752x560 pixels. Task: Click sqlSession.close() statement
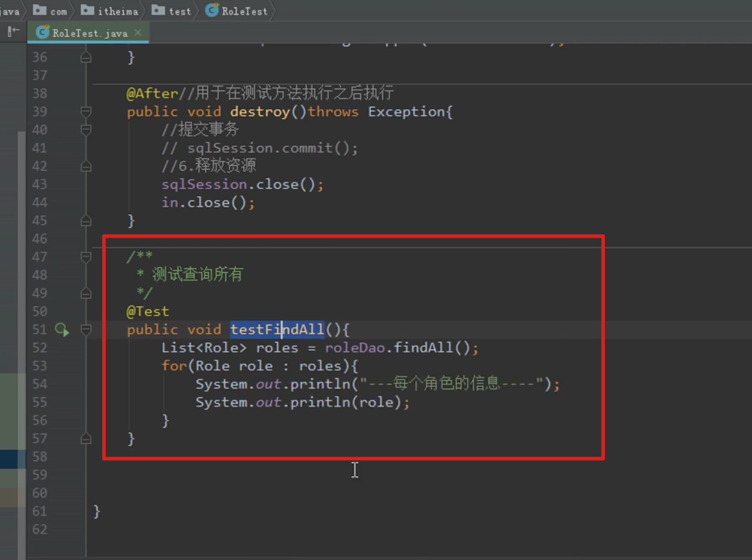(x=242, y=184)
